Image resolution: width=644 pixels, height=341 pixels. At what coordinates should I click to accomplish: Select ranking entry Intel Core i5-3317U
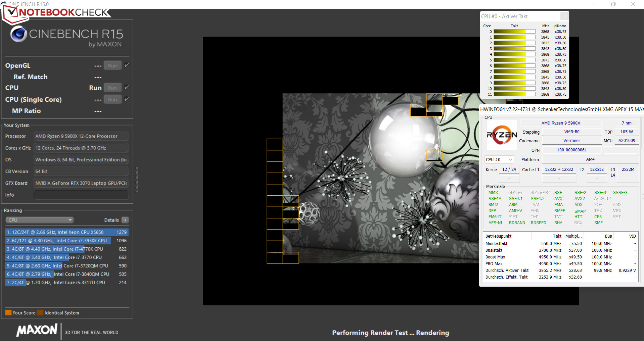click(x=67, y=283)
